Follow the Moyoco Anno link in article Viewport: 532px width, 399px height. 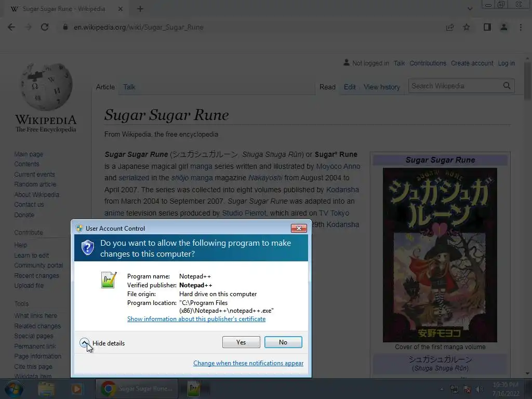[x=338, y=166]
